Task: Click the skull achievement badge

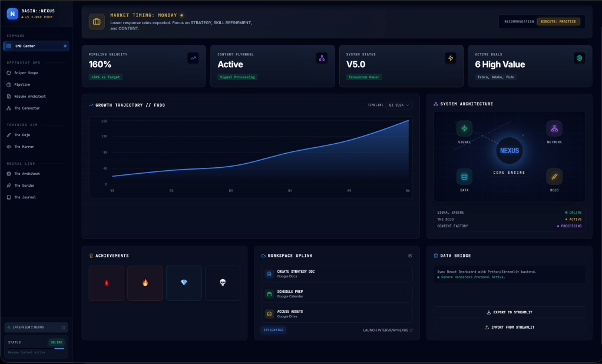Action: click(x=223, y=283)
